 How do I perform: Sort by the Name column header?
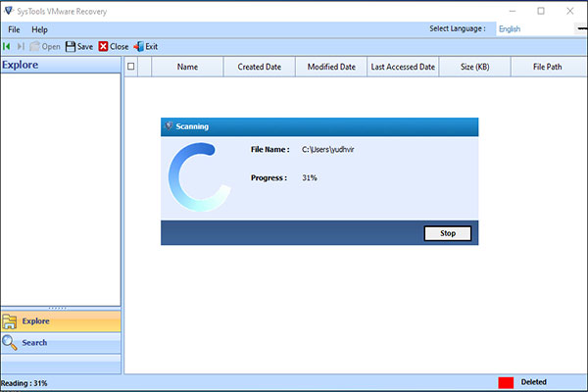point(187,67)
